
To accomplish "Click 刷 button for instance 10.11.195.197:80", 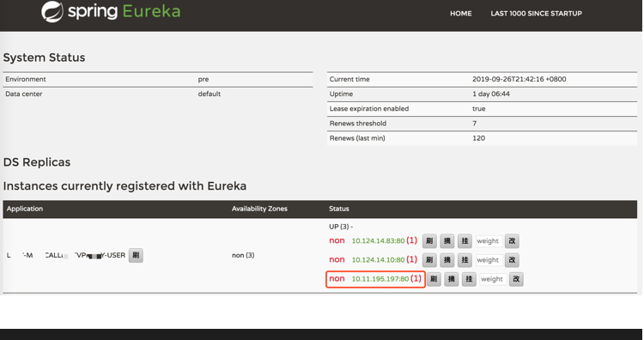I will coord(434,279).
